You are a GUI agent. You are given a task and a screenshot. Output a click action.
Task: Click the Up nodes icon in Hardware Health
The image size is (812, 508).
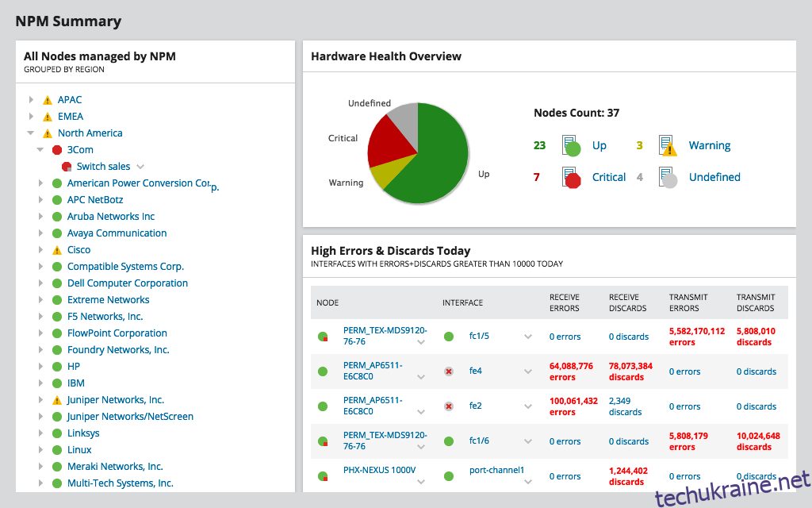[571, 146]
